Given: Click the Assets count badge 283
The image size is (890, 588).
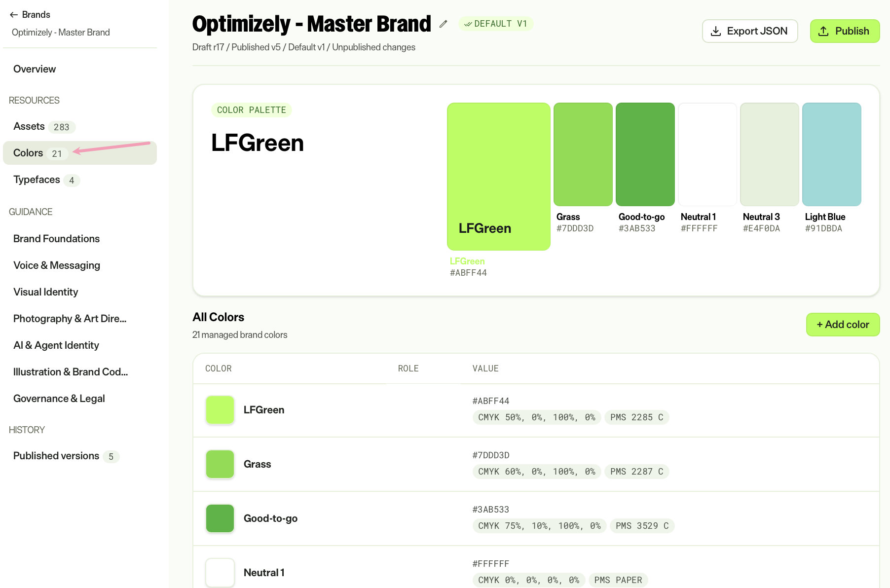Looking at the screenshot, I should tap(62, 127).
